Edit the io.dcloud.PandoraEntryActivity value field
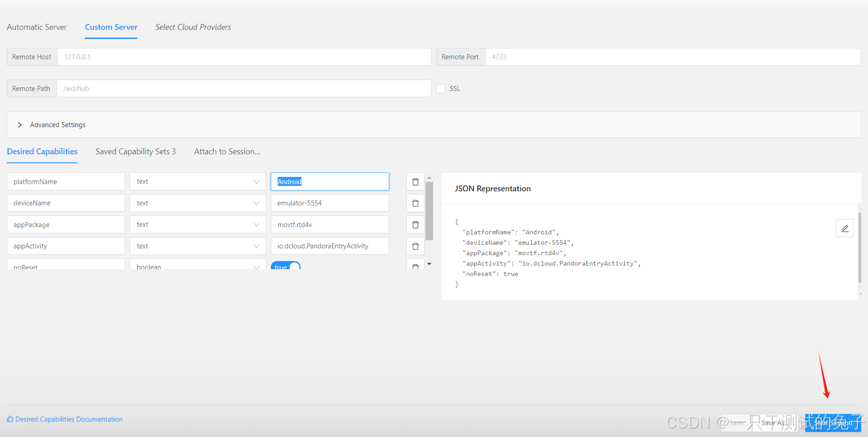 click(330, 246)
